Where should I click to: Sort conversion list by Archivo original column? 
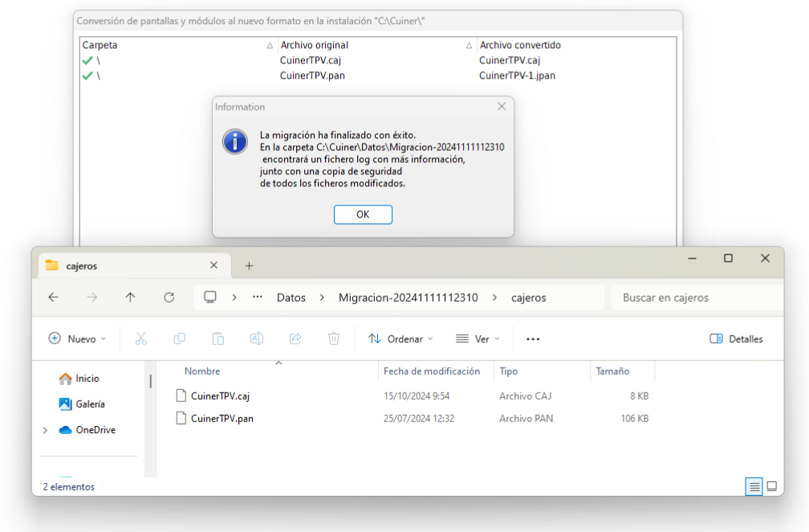pyautogui.click(x=377, y=46)
